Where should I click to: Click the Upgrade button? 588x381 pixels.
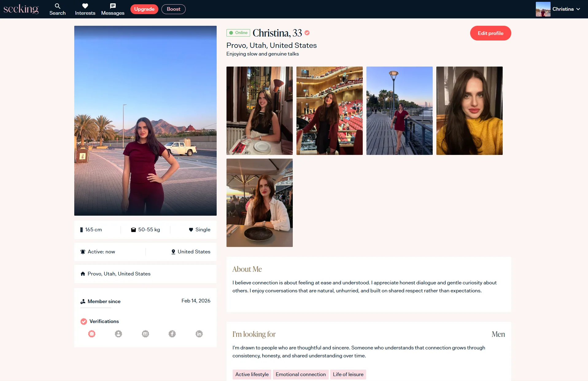pyautogui.click(x=144, y=9)
